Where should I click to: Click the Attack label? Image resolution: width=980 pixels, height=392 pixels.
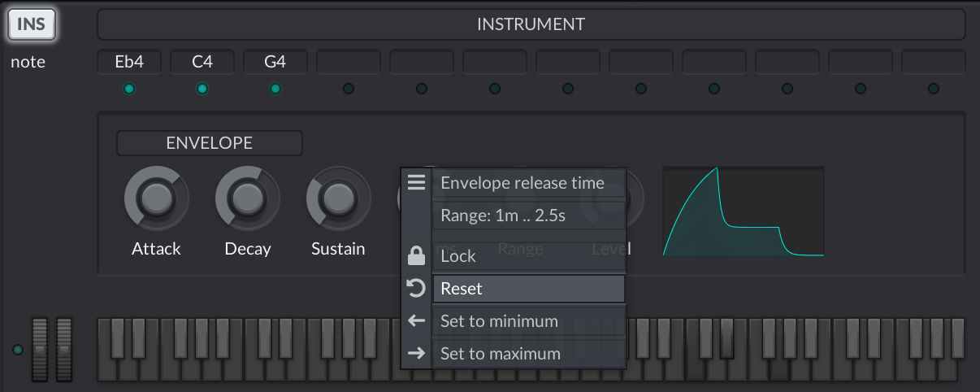[x=156, y=249]
